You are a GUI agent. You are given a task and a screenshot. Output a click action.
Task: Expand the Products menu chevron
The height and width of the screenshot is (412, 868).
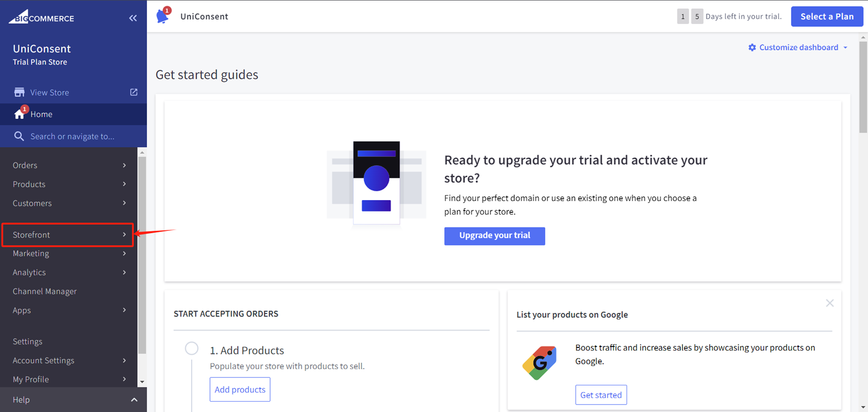click(x=124, y=184)
